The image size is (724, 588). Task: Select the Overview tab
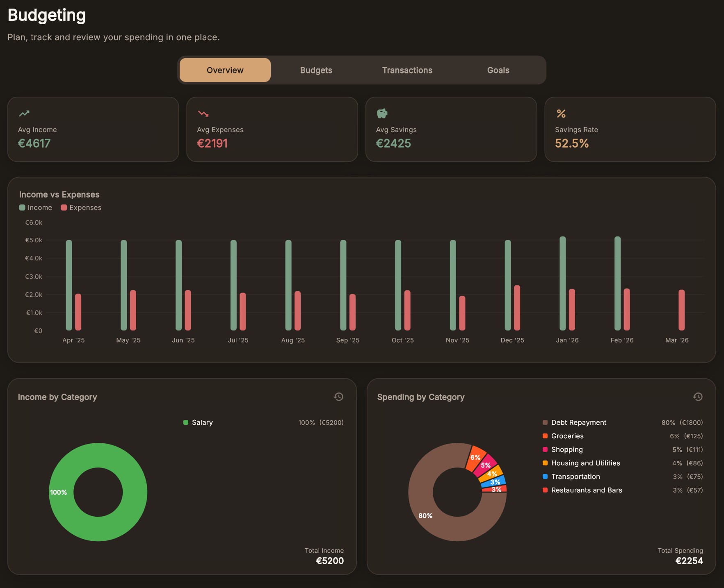click(x=225, y=70)
